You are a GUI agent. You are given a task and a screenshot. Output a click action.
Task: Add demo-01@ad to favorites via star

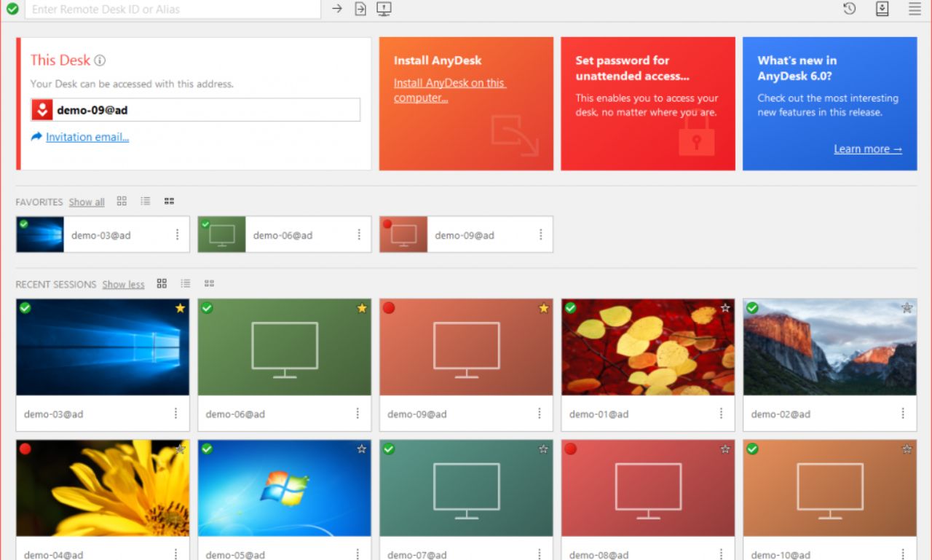click(x=725, y=308)
